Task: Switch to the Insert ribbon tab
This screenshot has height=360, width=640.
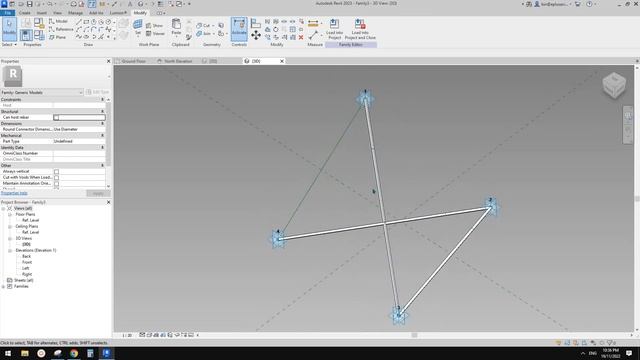Action: (42, 13)
